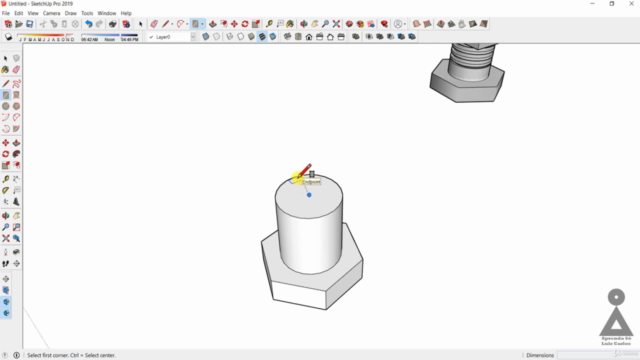Click Zoom Extents in the top toolbar
The image size is (640, 360).
pyautogui.click(x=336, y=24)
